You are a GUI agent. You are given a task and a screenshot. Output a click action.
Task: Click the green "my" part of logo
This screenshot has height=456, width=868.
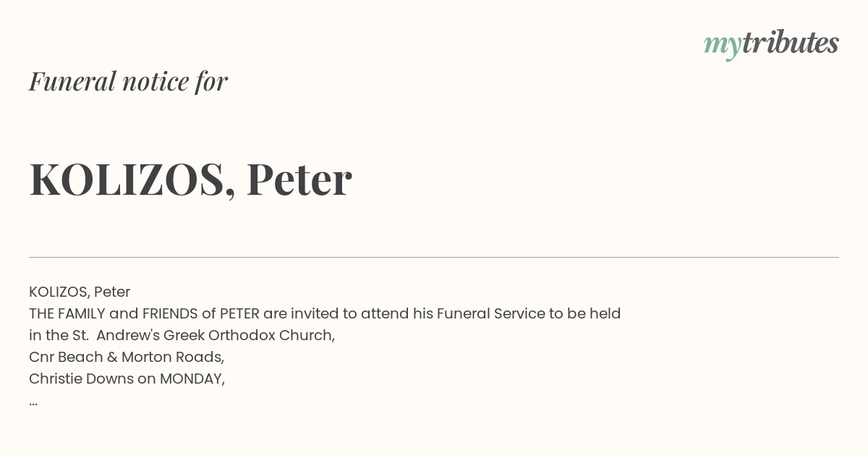[723, 46]
